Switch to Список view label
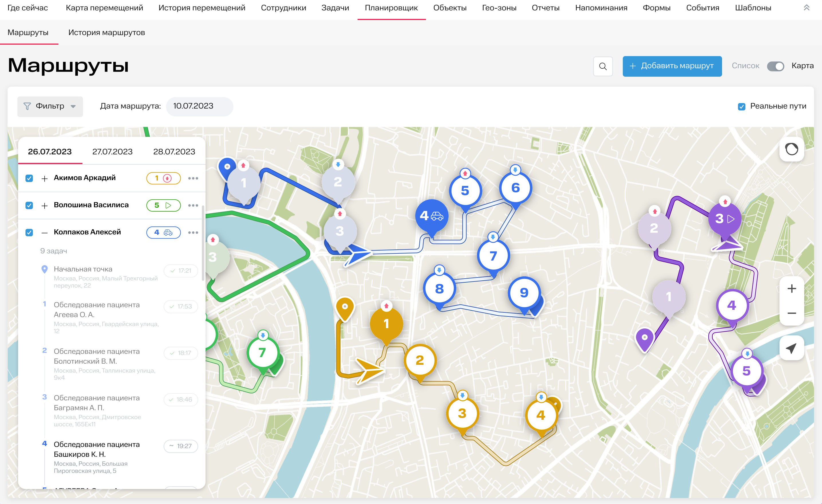Screen dimensions: 822x504 (x=745, y=66)
